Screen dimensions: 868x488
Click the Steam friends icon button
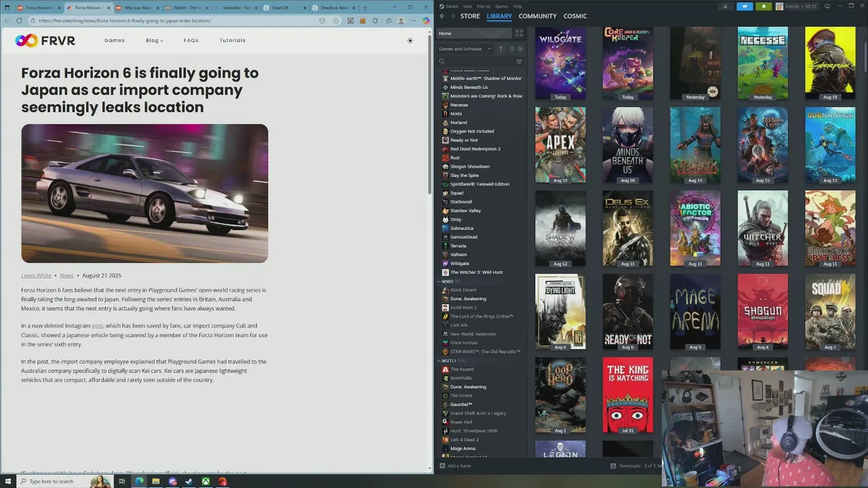[x=726, y=6]
